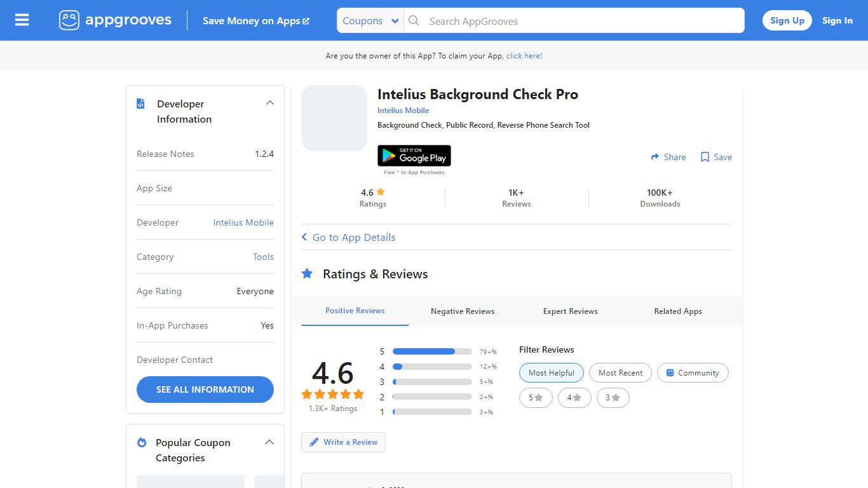
Task: Click the Sign Up button
Action: [787, 20]
